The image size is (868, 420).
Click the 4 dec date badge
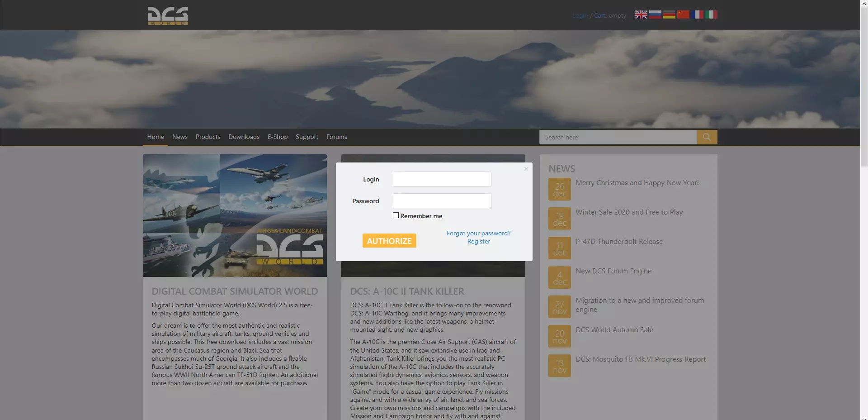pos(560,278)
